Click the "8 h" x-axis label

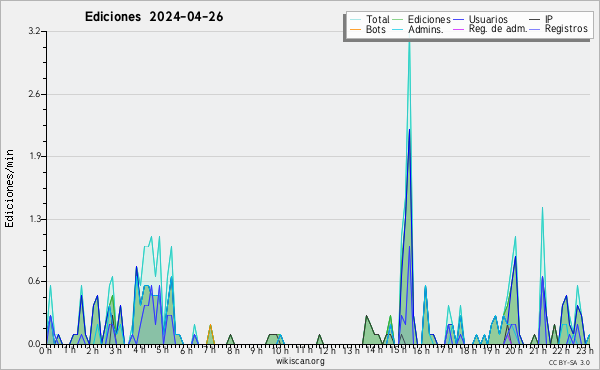pos(233,350)
